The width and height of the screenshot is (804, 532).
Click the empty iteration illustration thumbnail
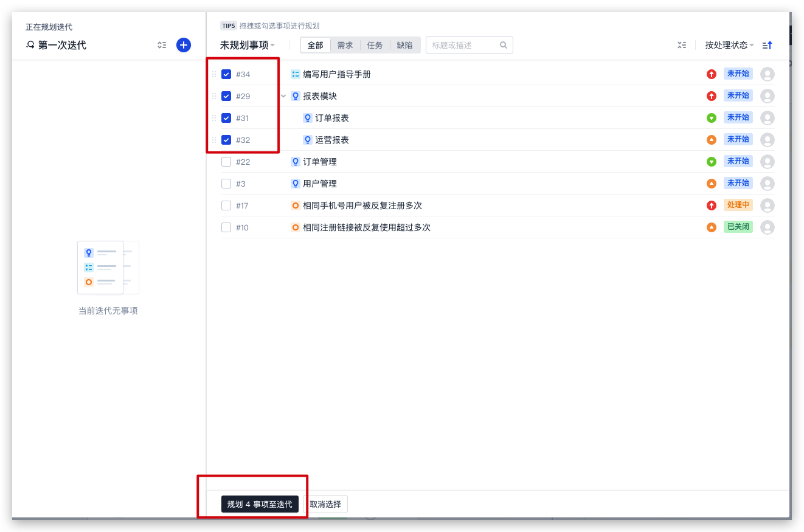[x=108, y=268]
